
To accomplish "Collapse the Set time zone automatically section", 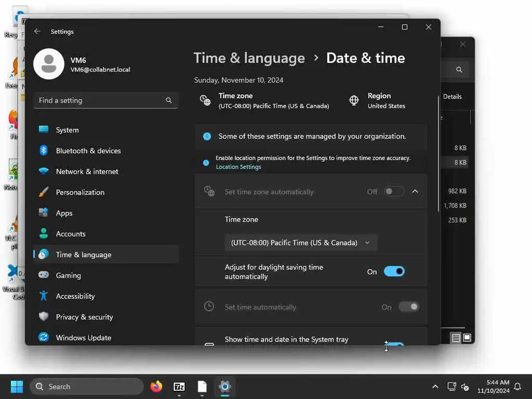I will [x=415, y=191].
